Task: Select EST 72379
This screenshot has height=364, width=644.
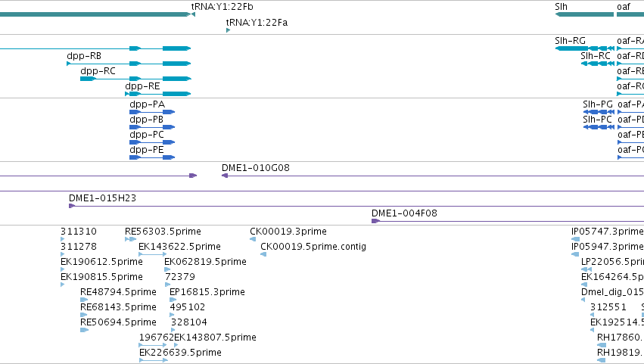Action: [180, 277]
